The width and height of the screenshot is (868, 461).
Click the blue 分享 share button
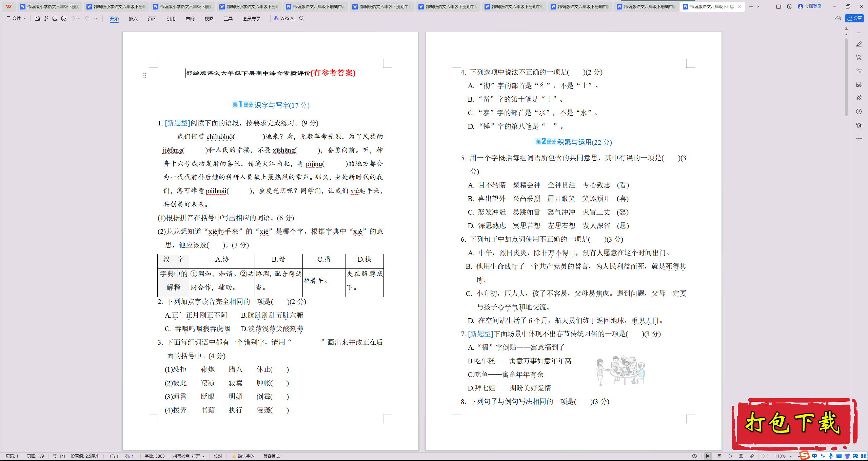coord(854,18)
